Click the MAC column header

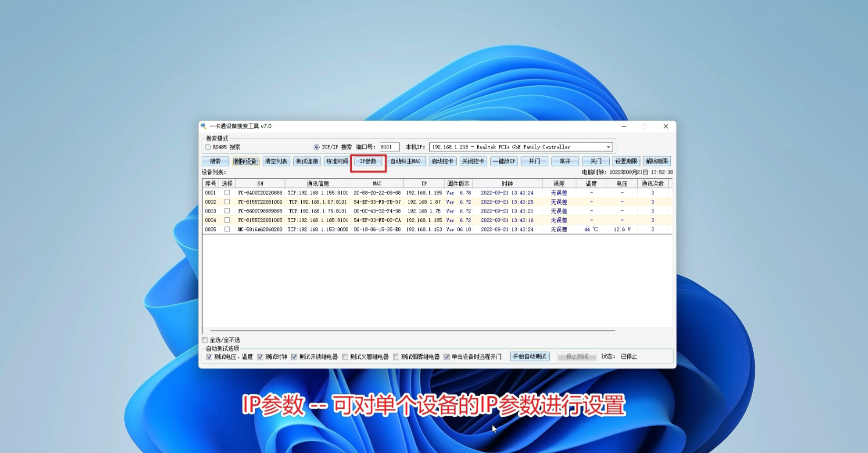377,184
